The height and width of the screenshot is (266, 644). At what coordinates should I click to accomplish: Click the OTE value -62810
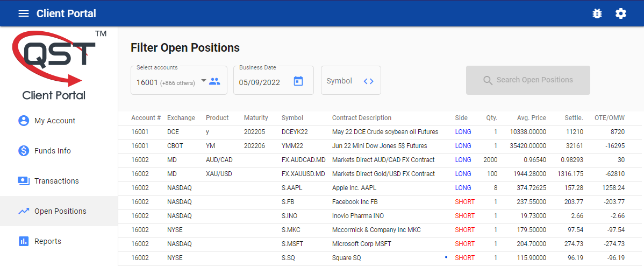[615, 174]
